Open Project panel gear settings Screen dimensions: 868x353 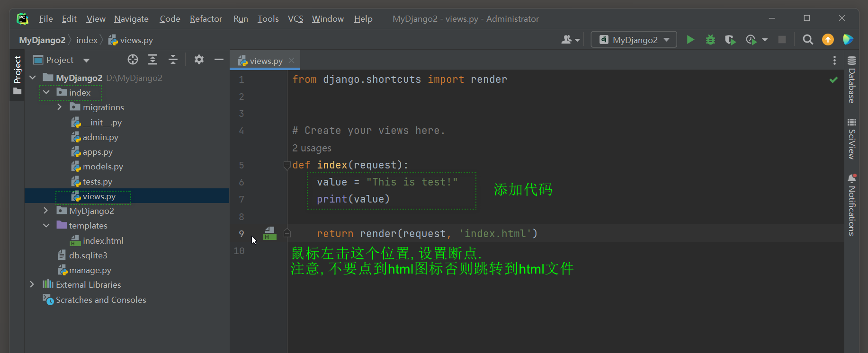pos(199,60)
